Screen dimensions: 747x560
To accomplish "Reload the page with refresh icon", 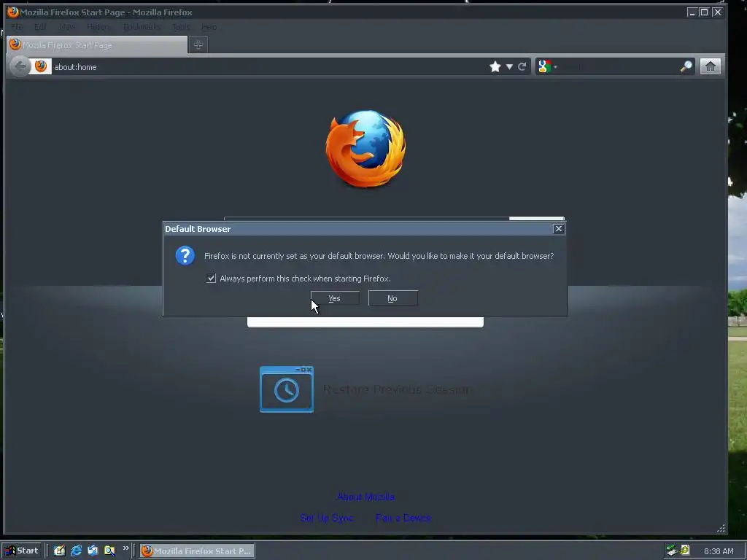I will [x=522, y=66].
